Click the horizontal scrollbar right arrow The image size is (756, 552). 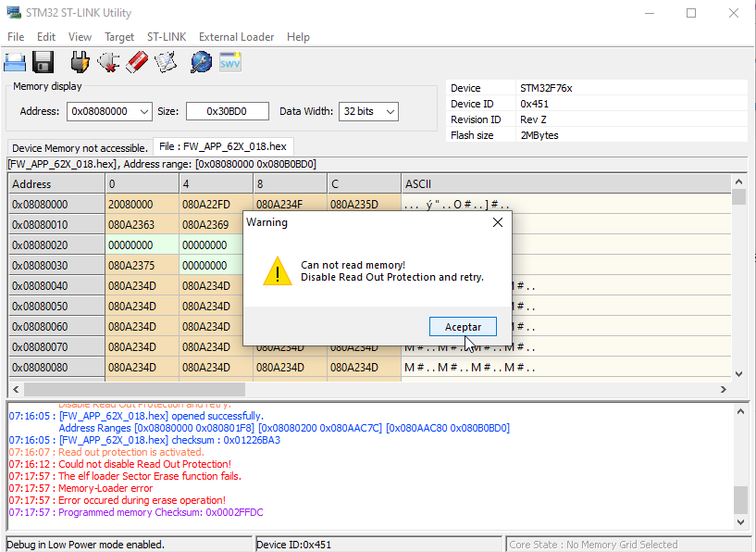724,389
